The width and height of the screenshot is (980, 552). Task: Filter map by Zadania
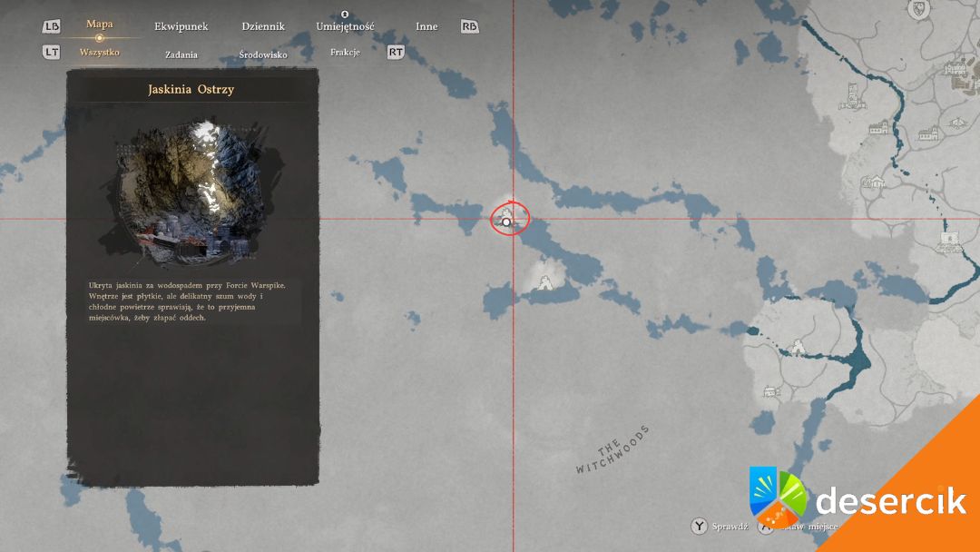[181, 54]
